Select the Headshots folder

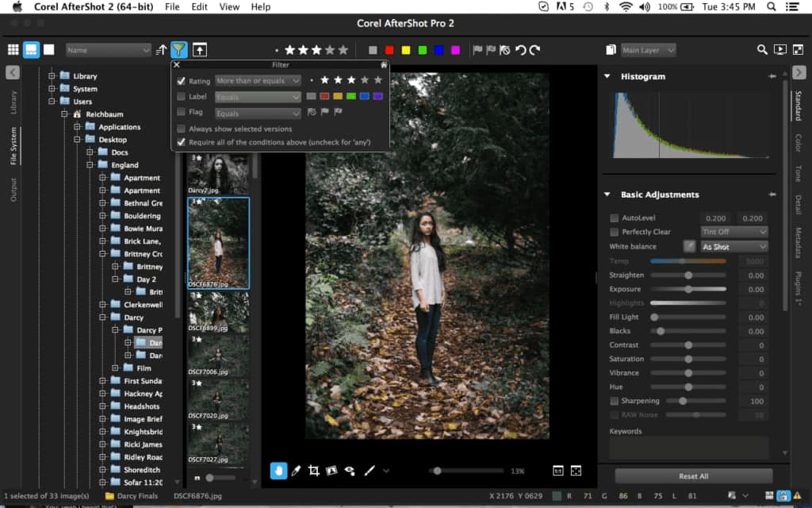[141, 406]
